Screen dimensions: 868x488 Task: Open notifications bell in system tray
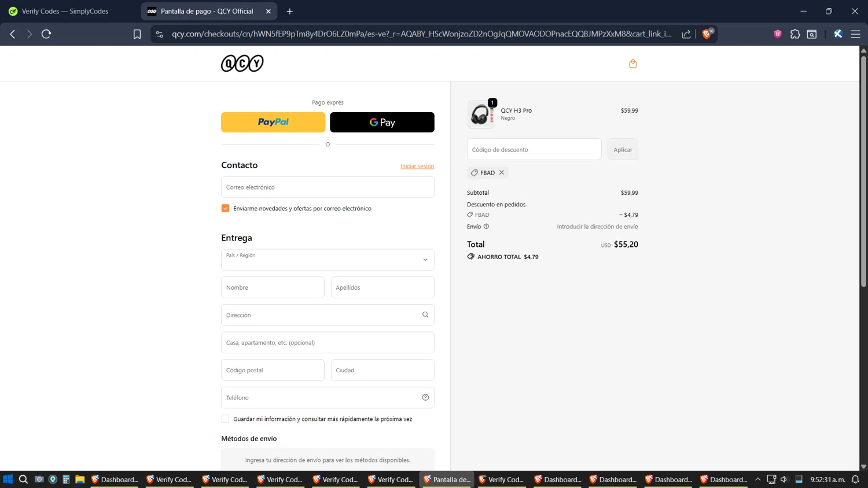tap(855, 479)
